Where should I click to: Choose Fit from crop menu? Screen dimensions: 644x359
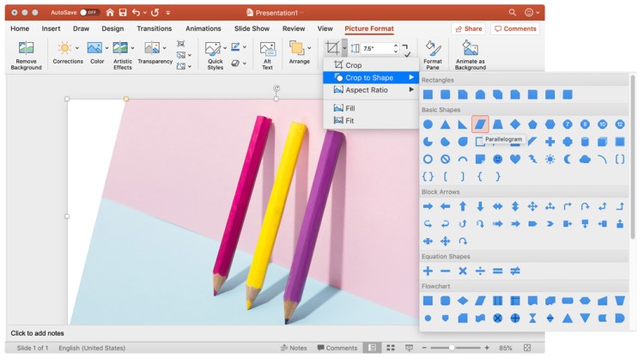[371, 120]
